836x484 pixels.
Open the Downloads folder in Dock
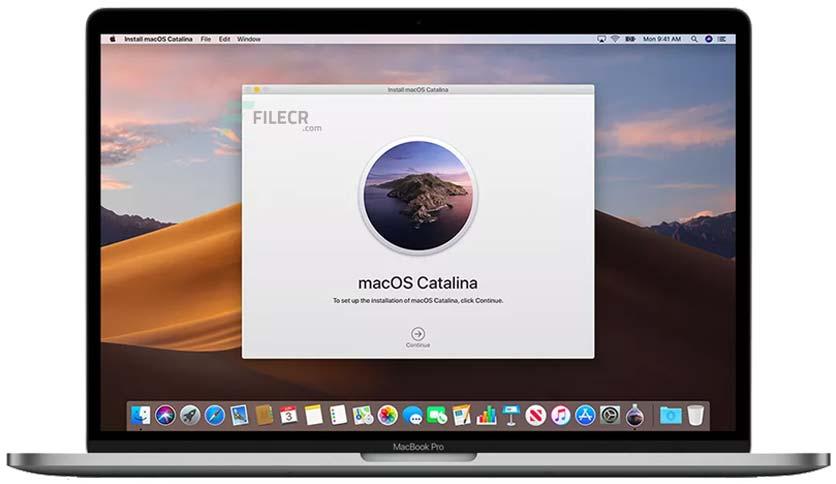(x=670, y=415)
